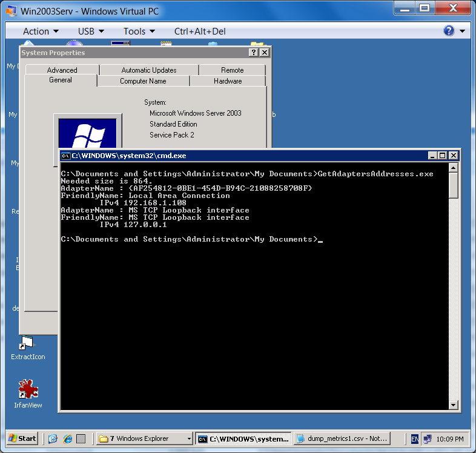The height and width of the screenshot is (453, 476).
Task: Launch Internet Explorer from quick launch
Action: 67,438
